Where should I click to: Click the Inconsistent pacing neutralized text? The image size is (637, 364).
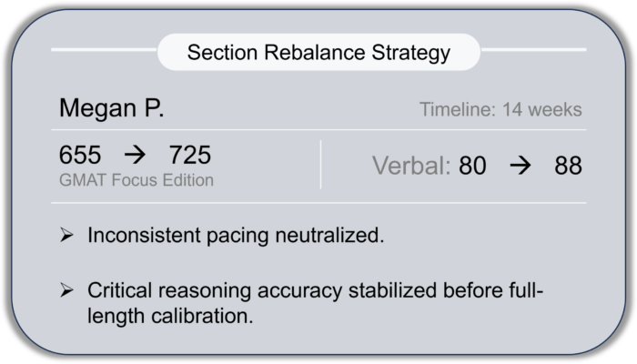coord(236,236)
